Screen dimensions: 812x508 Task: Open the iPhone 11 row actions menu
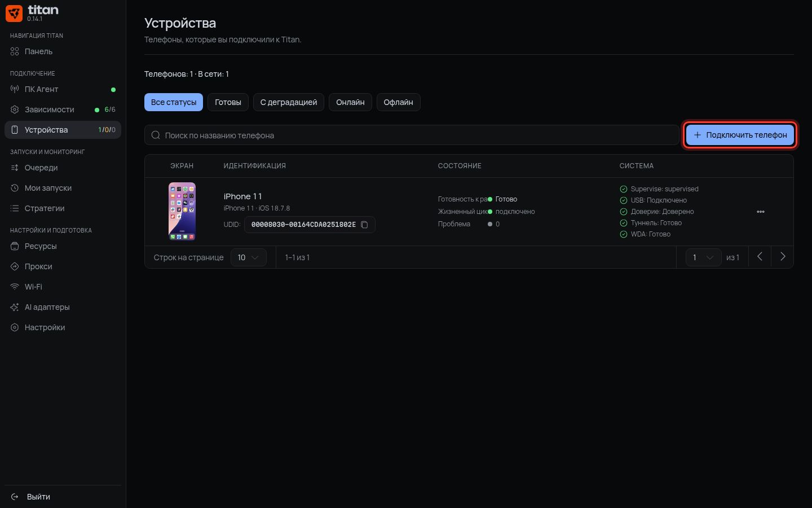pos(761,212)
